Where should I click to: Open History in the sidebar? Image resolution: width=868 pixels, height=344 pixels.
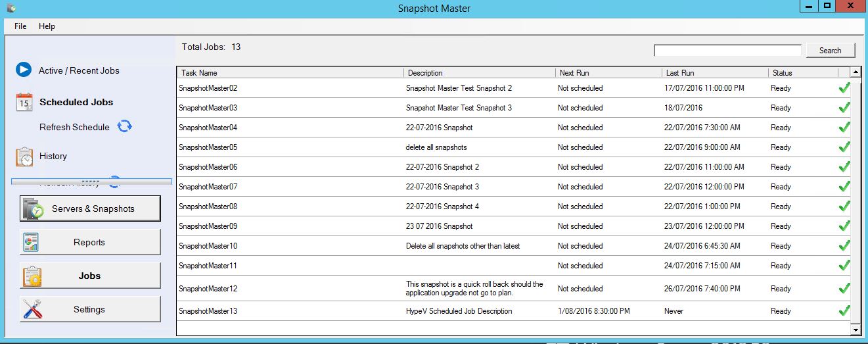[x=53, y=157]
